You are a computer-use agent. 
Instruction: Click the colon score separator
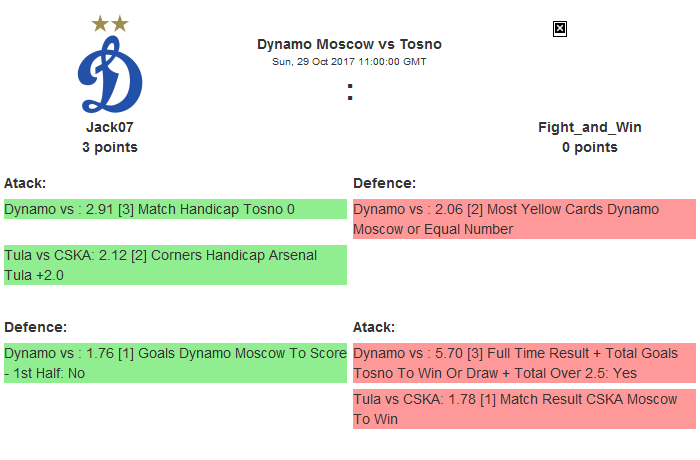coord(350,92)
